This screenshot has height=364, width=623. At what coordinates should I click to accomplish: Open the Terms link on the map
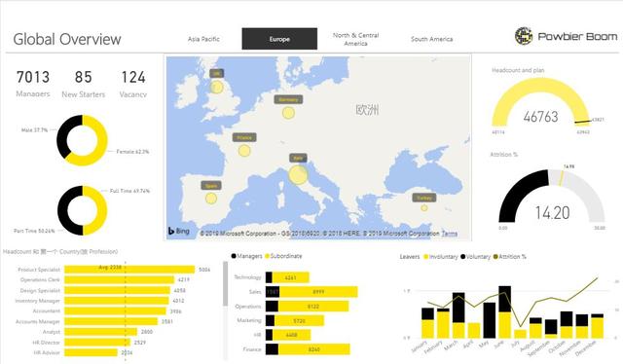[450, 234]
